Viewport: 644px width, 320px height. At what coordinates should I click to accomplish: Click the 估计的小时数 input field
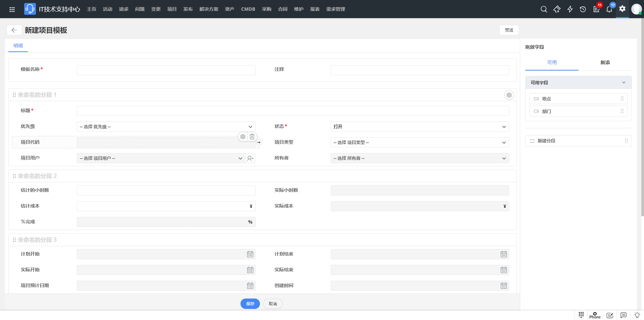click(x=166, y=190)
